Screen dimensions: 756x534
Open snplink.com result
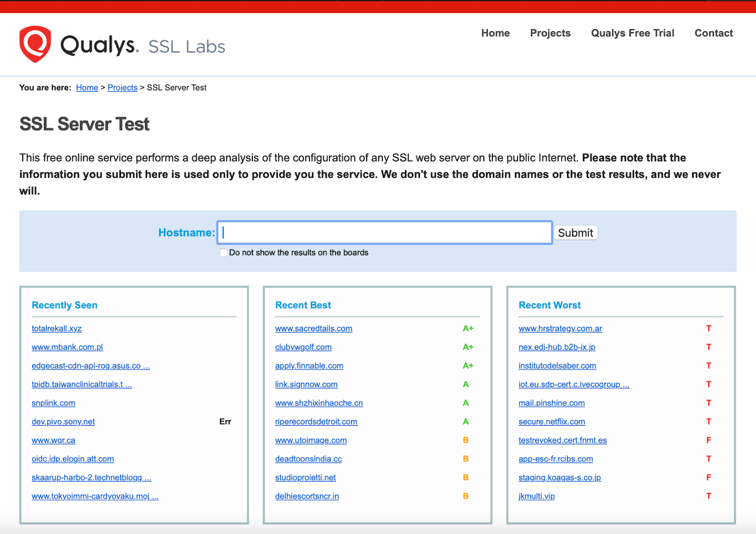point(53,403)
